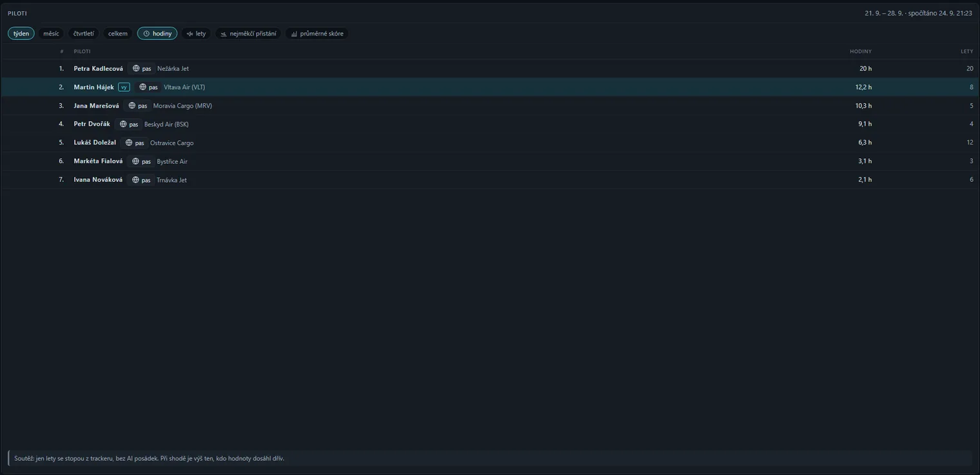Select the týden period filter
Viewport: 980px width, 475px height.
point(21,34)
